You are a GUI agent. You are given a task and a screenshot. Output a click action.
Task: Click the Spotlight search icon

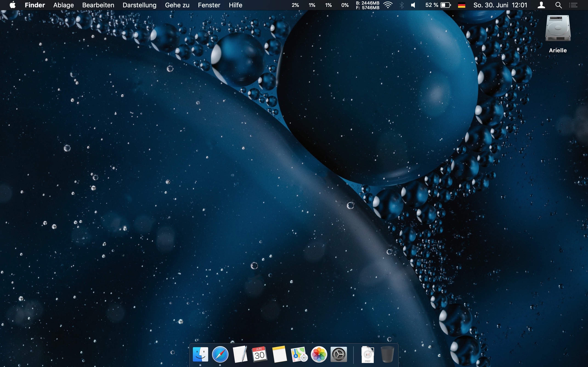point(558,5)
